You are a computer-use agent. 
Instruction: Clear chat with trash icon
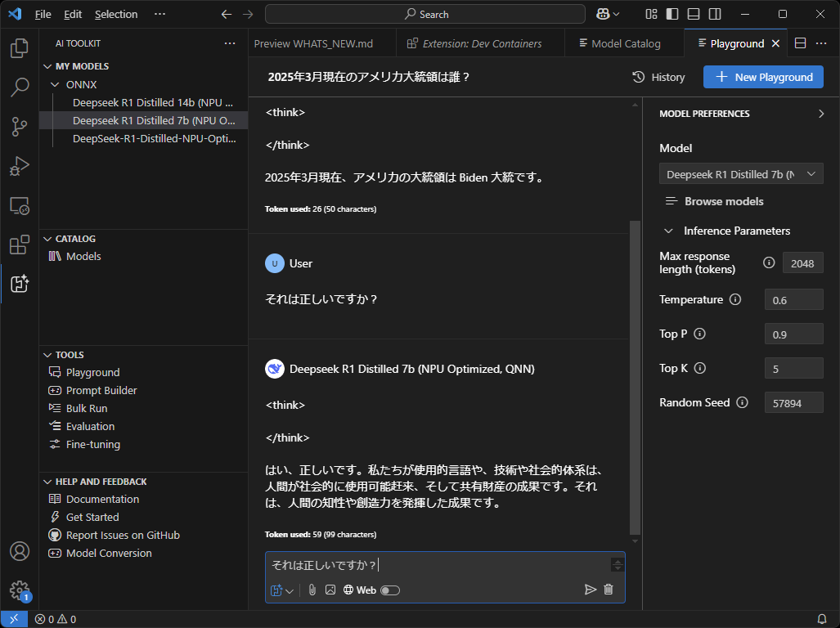tap(609, 590)
